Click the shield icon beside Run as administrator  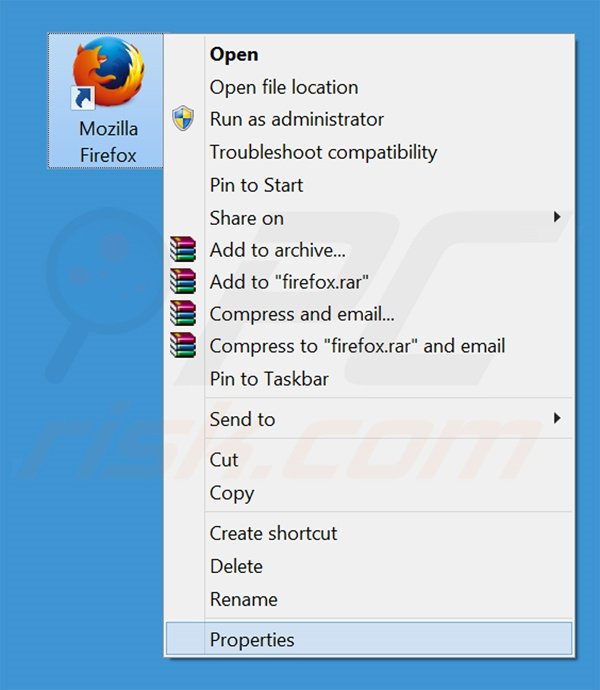[183, 118]
